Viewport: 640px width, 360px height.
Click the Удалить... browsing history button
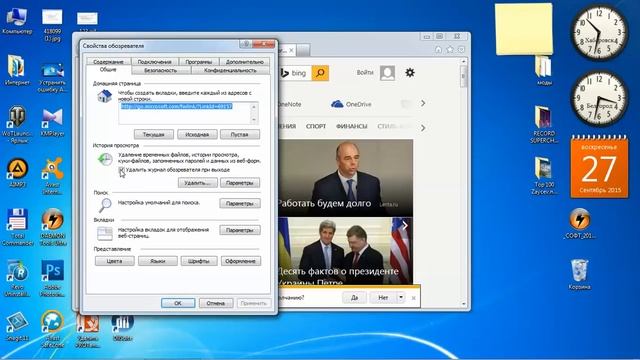click(x=198, y=182)
